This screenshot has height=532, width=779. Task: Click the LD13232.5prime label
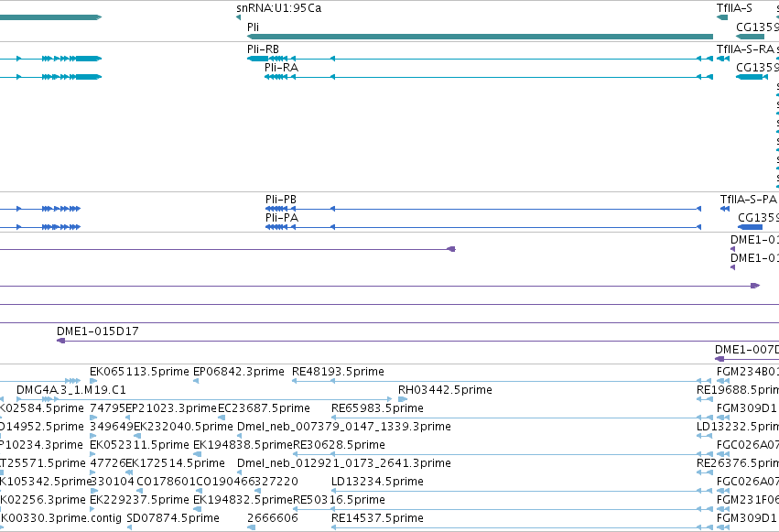pos(737,427)
